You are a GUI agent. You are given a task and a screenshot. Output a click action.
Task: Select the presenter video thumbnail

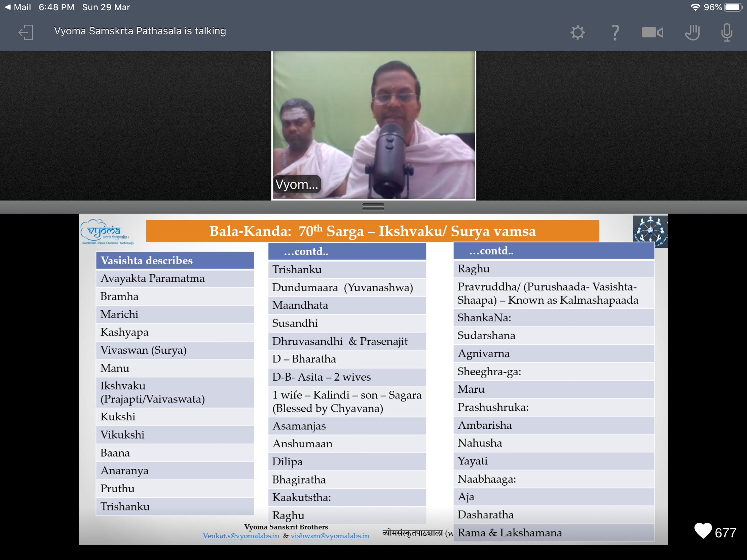[x=374, y=125]
